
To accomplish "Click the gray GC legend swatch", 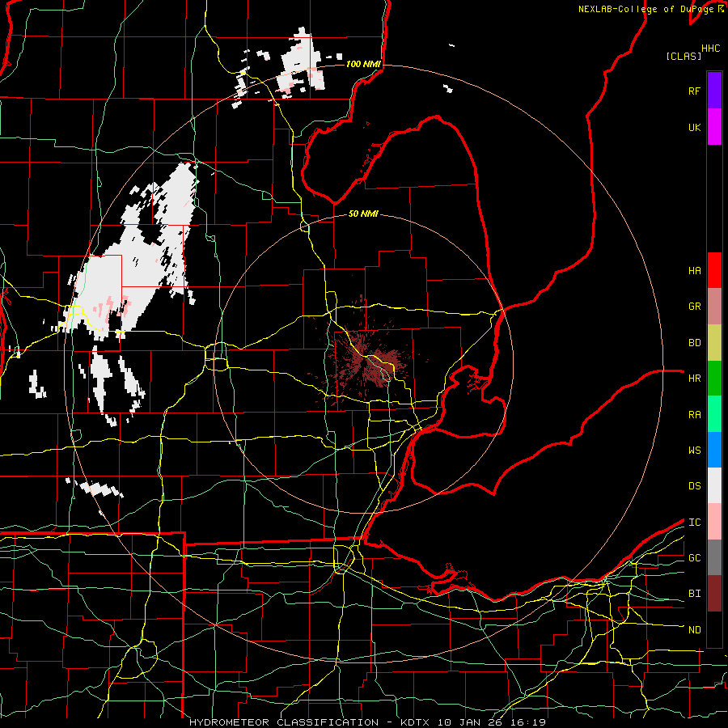I will (714, 557).
